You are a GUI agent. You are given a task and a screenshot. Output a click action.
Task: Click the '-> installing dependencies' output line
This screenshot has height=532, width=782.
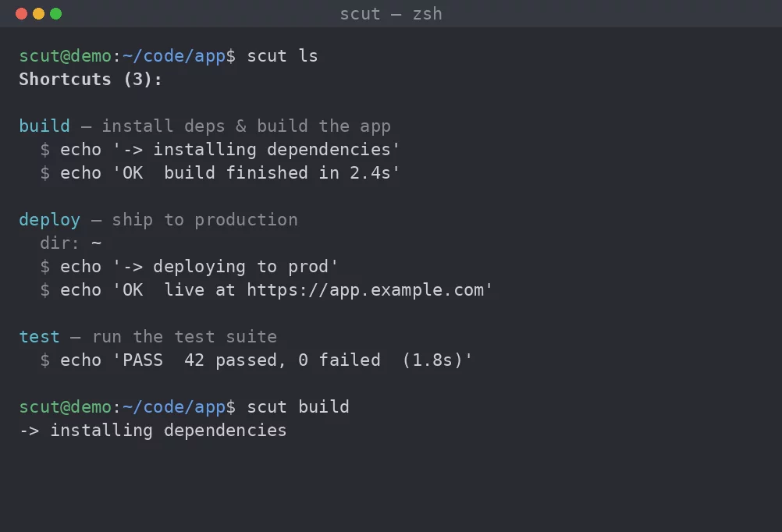click(x=153, y=431)
